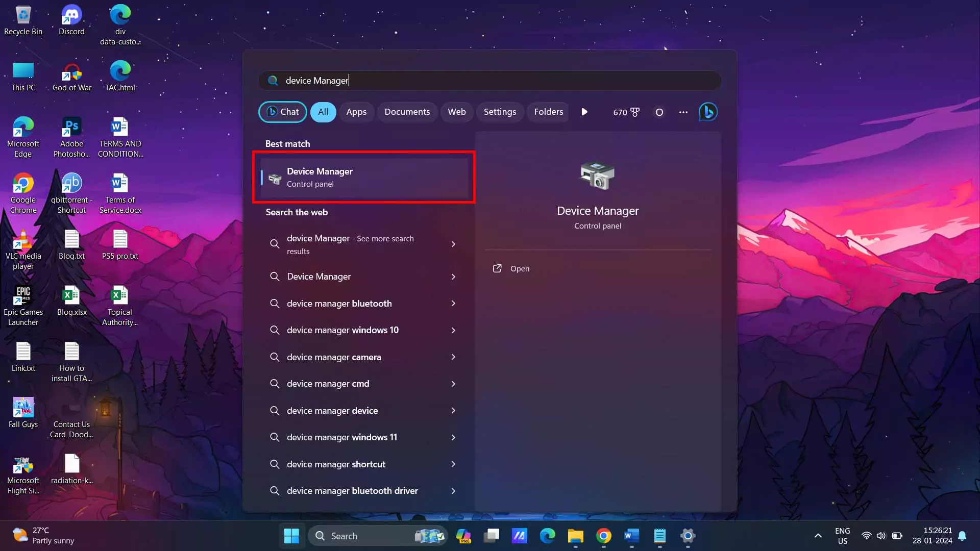Click the Folders filter button
This screenshot has width=980, height=551.
(x=549, y=112)
